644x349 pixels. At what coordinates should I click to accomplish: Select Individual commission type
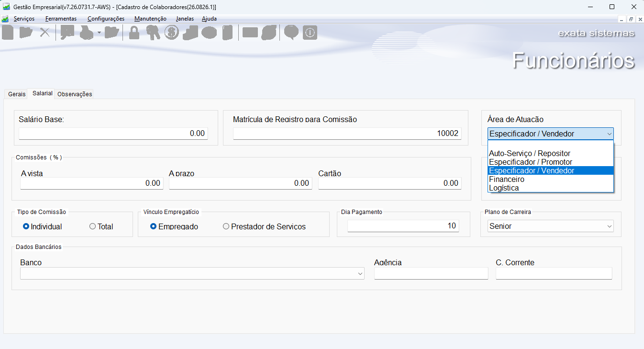point(43,226)
